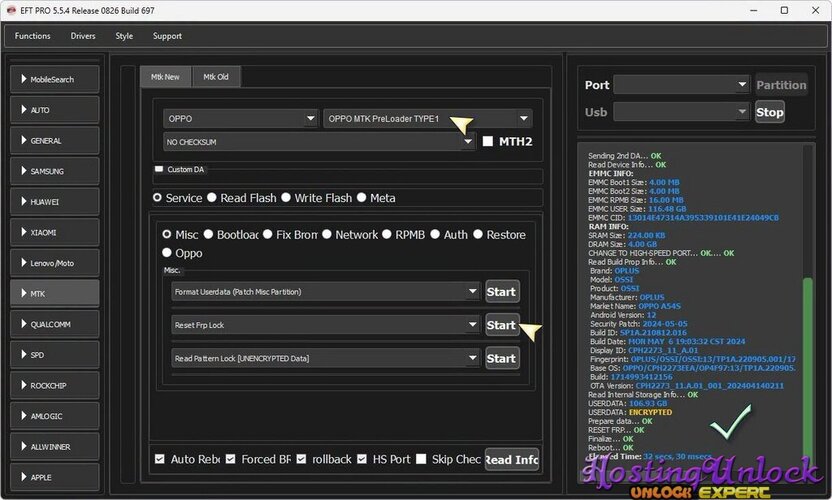Viewport: 832px width, 500px height.
Task: Open the Reset Frp Lock dropdown
Action: tap(326, 325)
